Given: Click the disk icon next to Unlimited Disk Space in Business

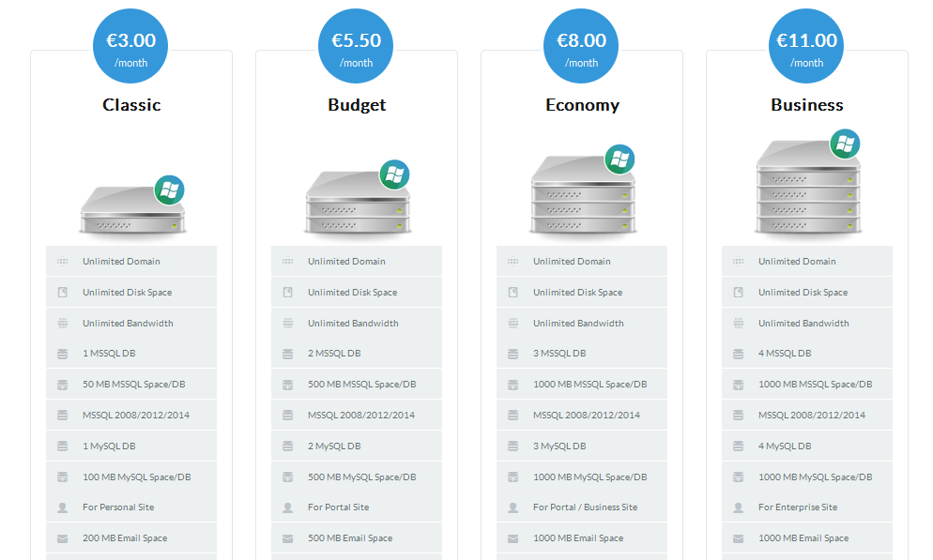Looking at the screenshot, I should click(x=739, y=293).
